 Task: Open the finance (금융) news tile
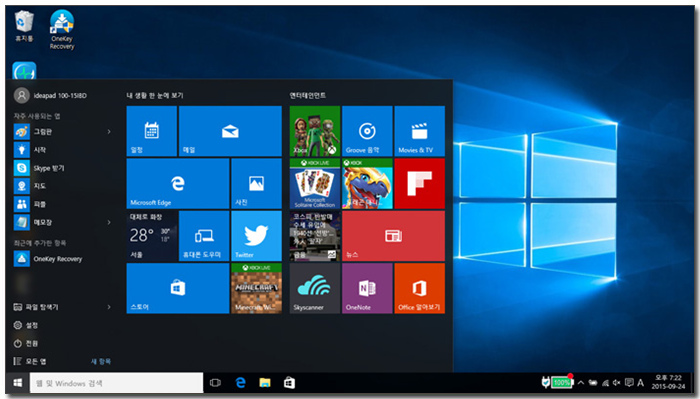315,236
